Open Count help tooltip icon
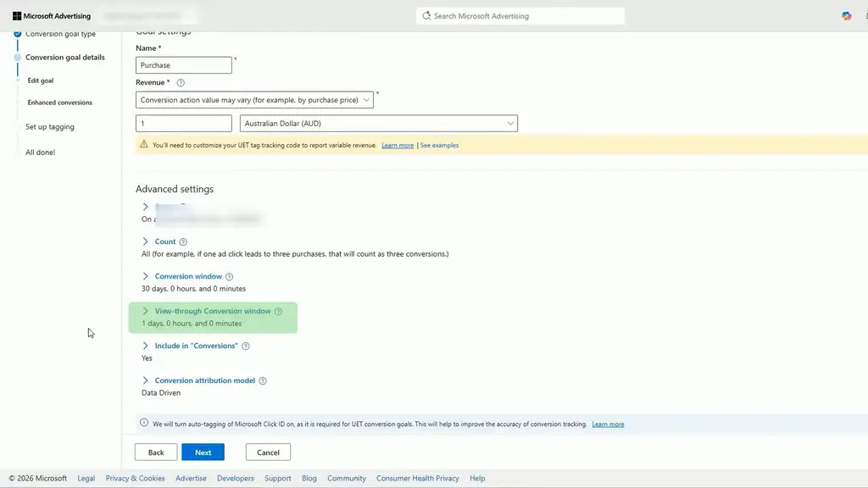The width and height of the screenshot is (868, 488). click(183, 241)
